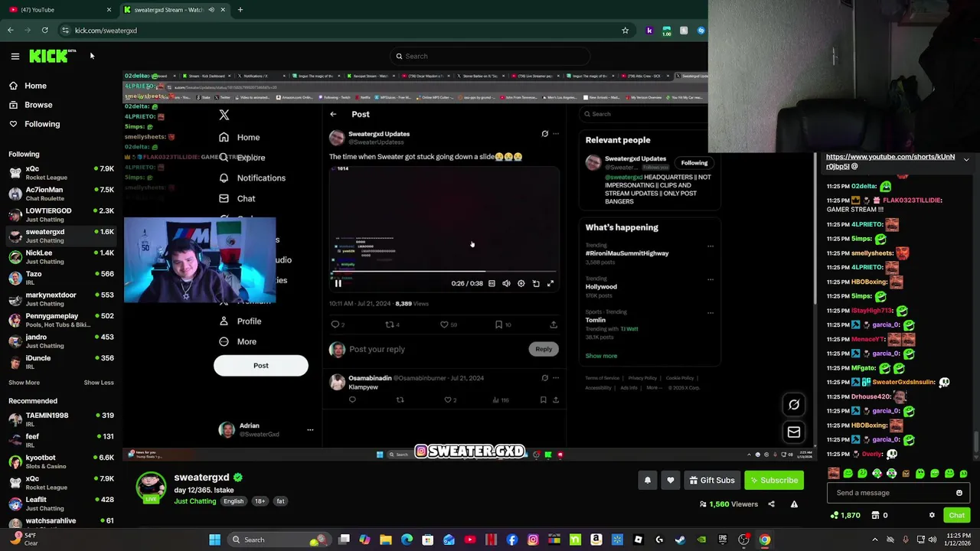
Task: Report stream with the warning triangle icon
Action: tap(794, 504)
